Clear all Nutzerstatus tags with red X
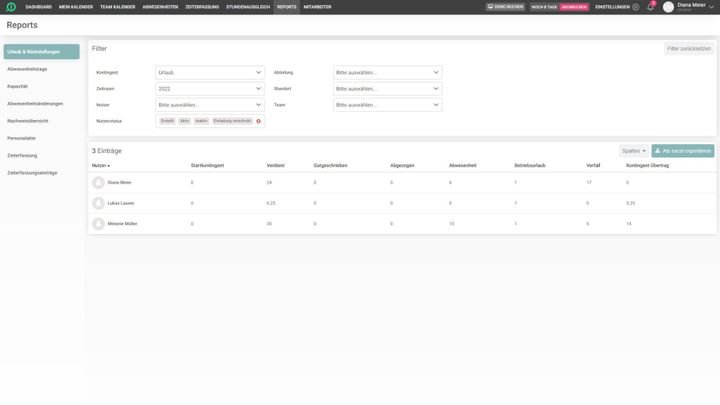This screenshot has height=405, width=720. pyautogui.click(x=258, y=121)
